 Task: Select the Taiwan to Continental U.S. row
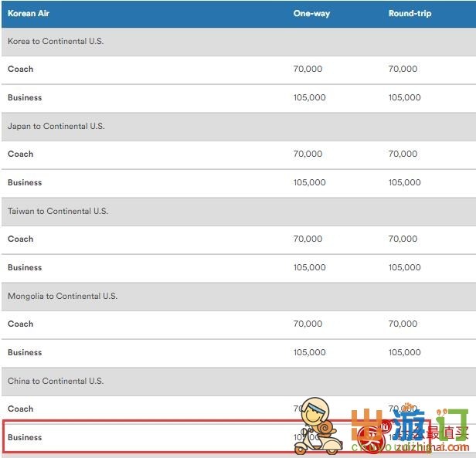pos(239,212)
